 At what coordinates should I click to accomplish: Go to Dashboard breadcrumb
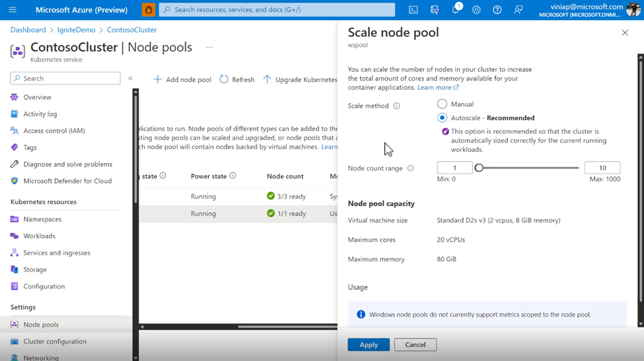pyautogui.click(x=28, y=30)
